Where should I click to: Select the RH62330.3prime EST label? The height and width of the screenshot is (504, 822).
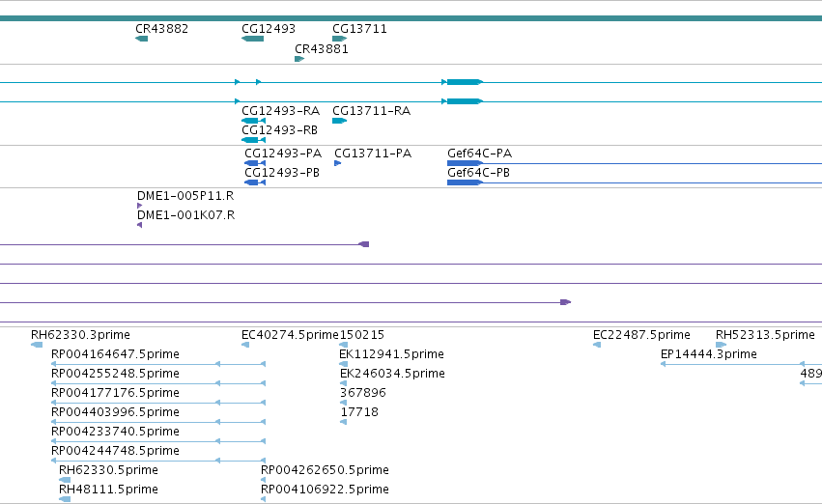[81, 335]
